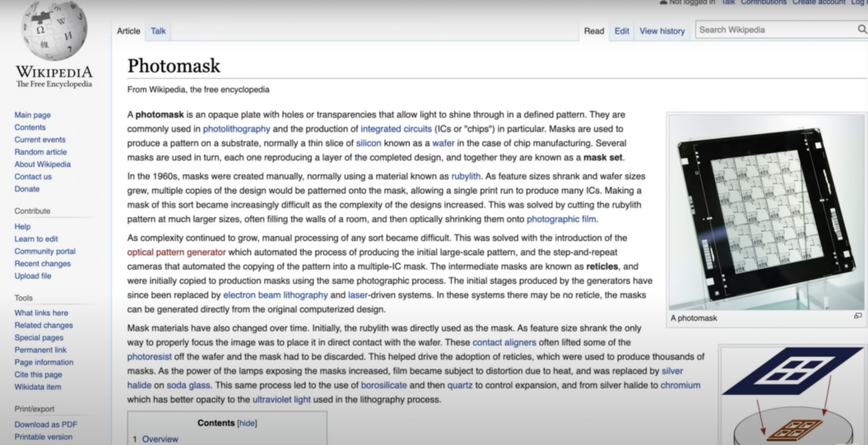
Task: Follow the rubylith link
Action: tap(465, 177)
